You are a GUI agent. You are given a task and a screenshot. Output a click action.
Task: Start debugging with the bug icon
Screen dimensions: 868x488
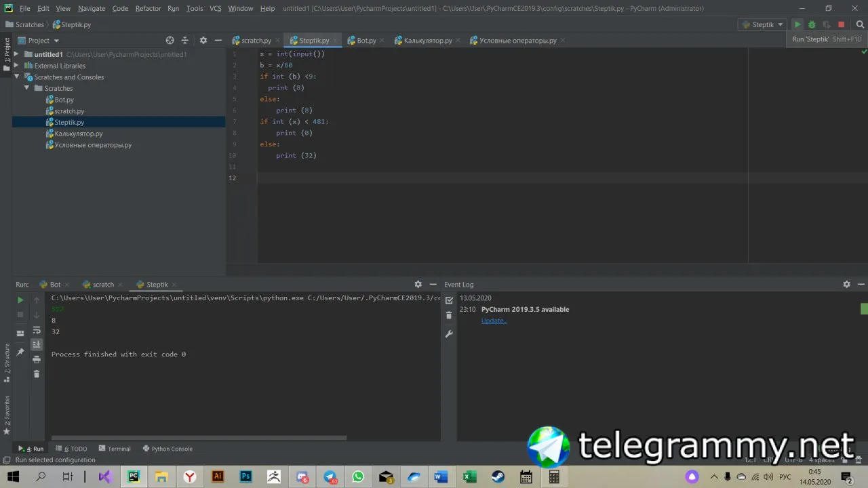coord(812,24)
